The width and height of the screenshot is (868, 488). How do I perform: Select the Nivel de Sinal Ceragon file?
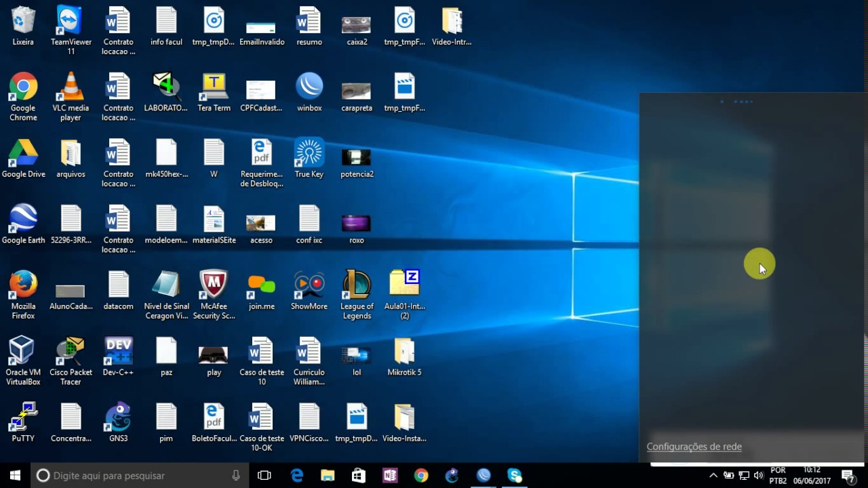[166, 296]
